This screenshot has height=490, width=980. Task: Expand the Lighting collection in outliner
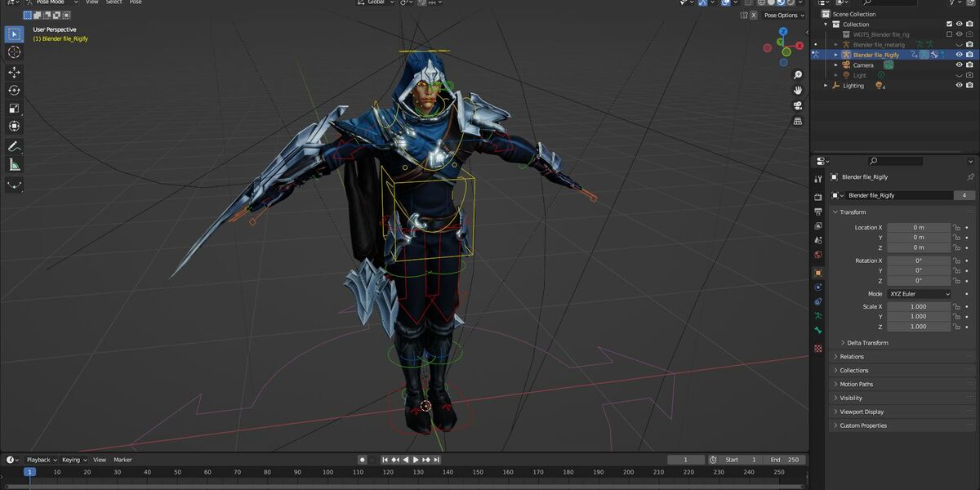[x=825, y=86]
